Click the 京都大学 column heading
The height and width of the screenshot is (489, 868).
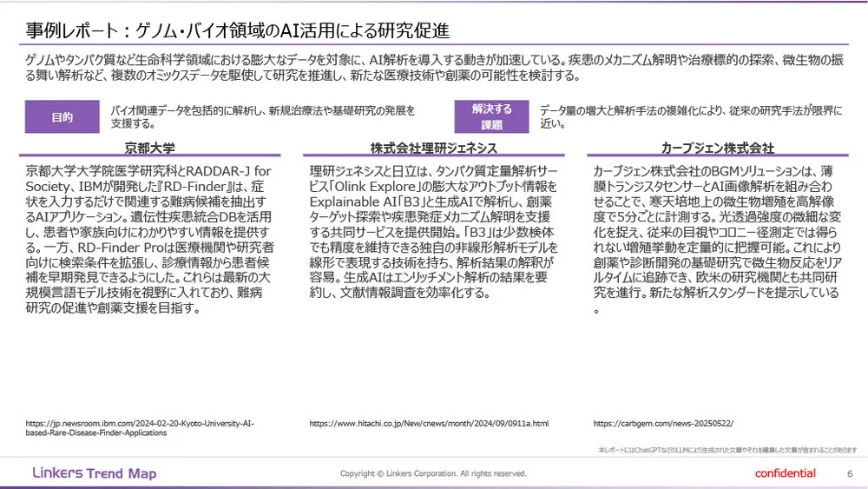pyautogui.click(x=150, y=149)
